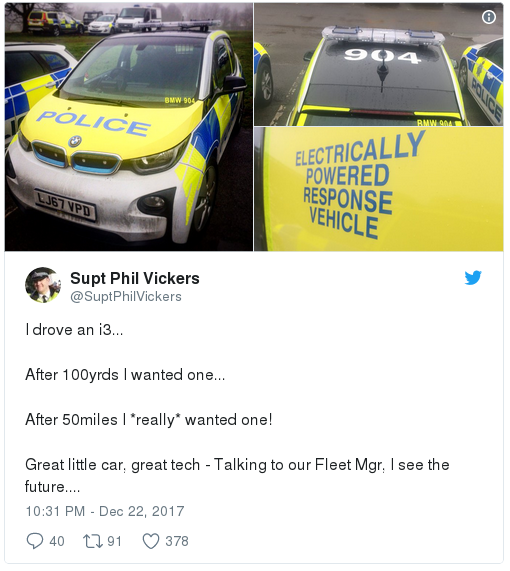Viewport: 510px width, 571px height.
Task: Open the Electrically Powered Response Vehicle photo
Action: [378, 189]
